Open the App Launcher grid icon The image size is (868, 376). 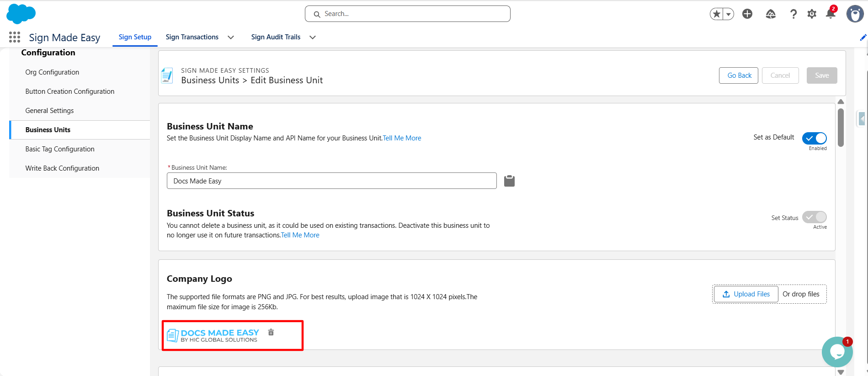[x=15, y=37]
